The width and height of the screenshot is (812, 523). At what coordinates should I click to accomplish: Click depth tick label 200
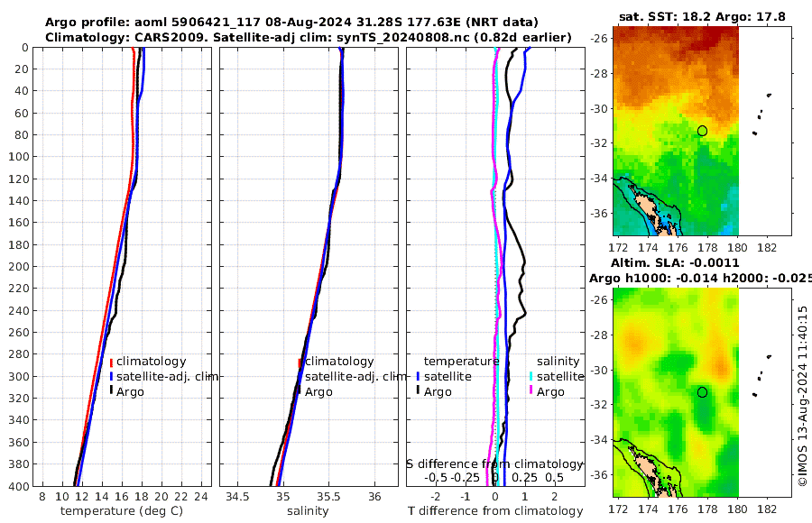[x=19, y=267]
